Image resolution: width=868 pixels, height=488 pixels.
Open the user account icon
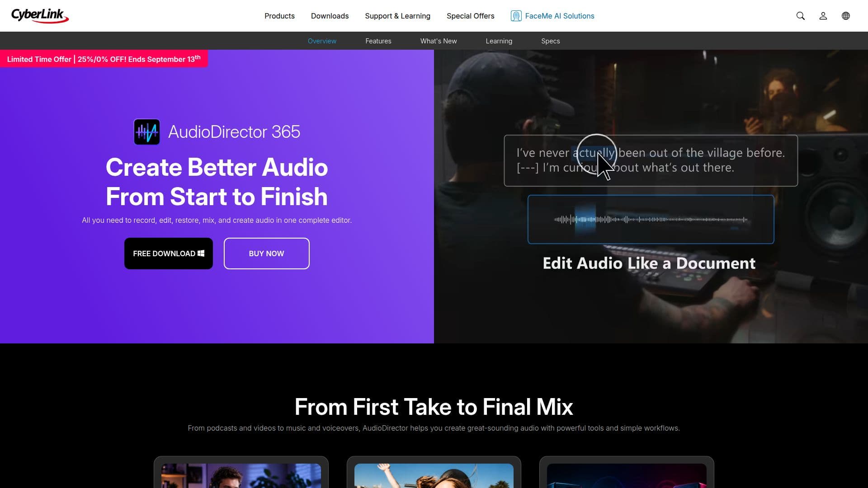823,16
